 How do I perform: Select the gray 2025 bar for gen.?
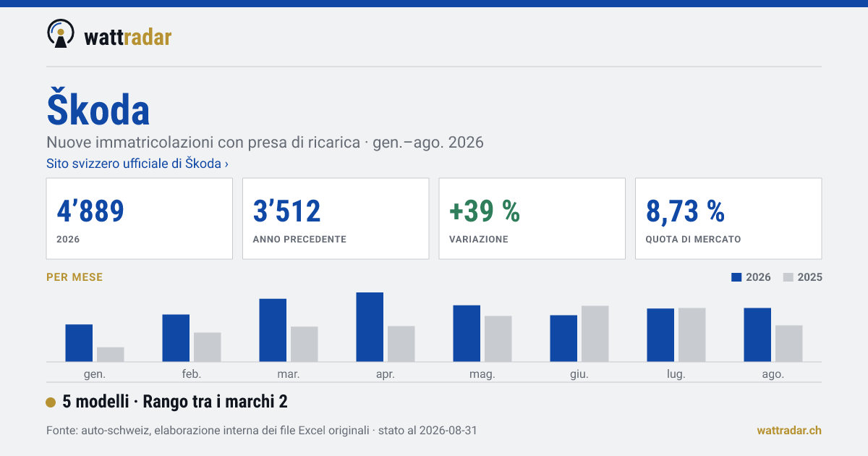click(111, 355)
